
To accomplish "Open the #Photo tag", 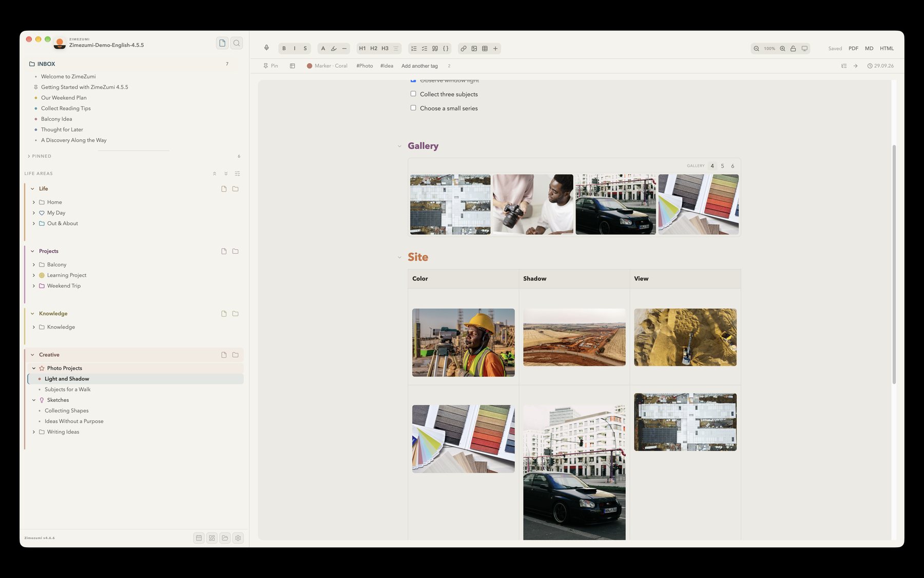I will coord(364,66).
